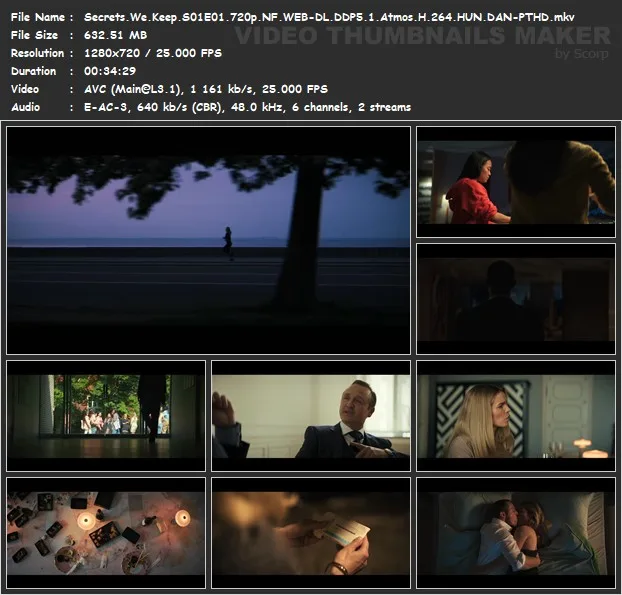The height and width of the screenshot is (595, 622).
Task: Click the file name Secrets.We.Keep.S01E01 text
Action: (x=329, y=17)
